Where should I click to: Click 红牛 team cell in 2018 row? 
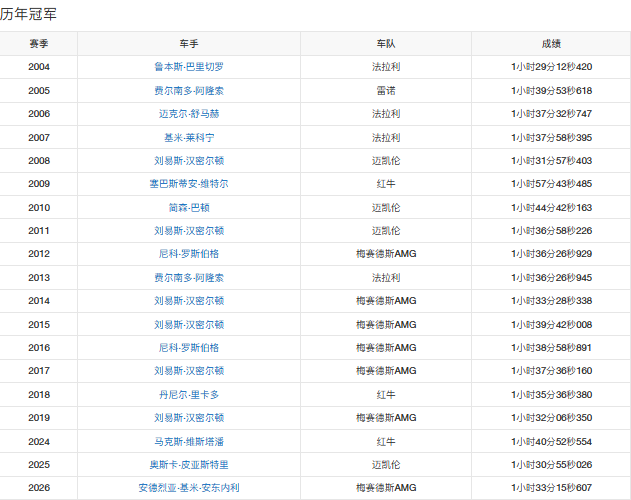point(386,395)
